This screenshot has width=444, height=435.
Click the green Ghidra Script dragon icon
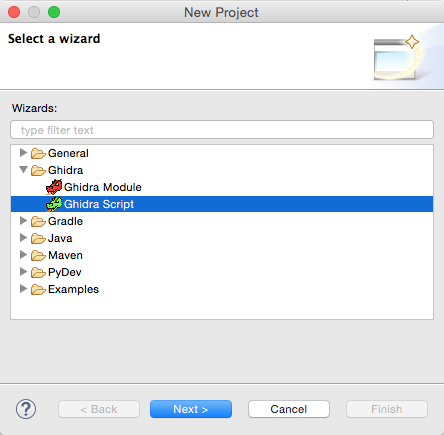pyautogui.click(x=54, y=204)
